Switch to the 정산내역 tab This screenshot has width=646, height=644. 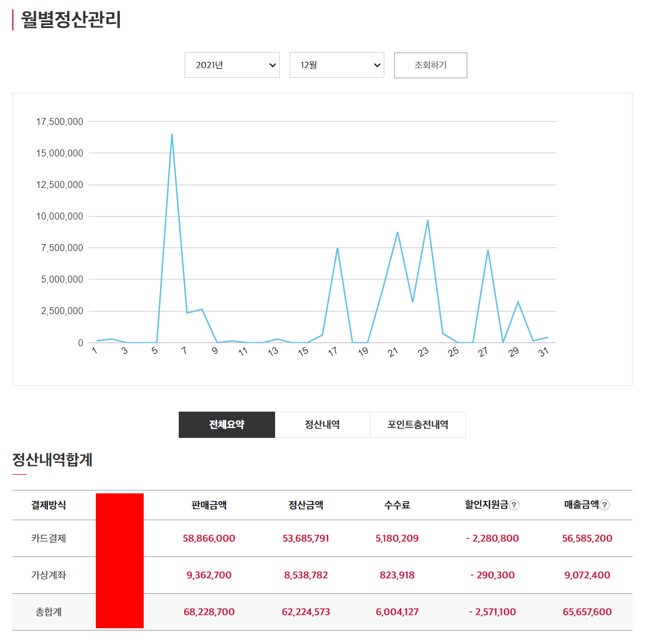322,424
